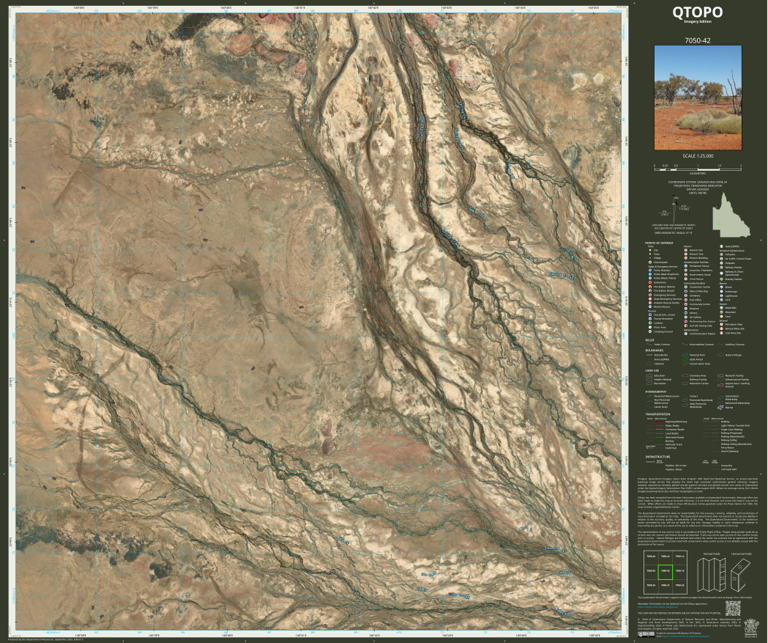Click the Court House legend icon
The image size is (768, 643).
(686, 279)
